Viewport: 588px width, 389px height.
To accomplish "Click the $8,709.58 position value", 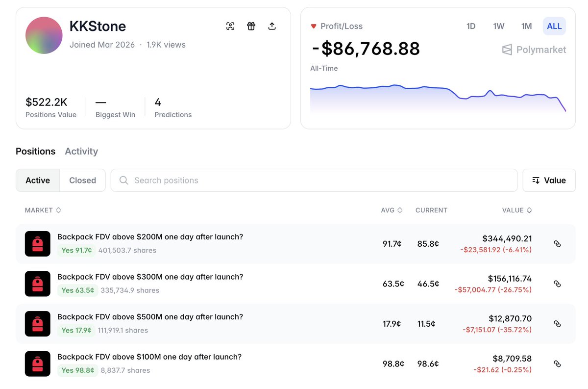I will click(x=512, y=359).
